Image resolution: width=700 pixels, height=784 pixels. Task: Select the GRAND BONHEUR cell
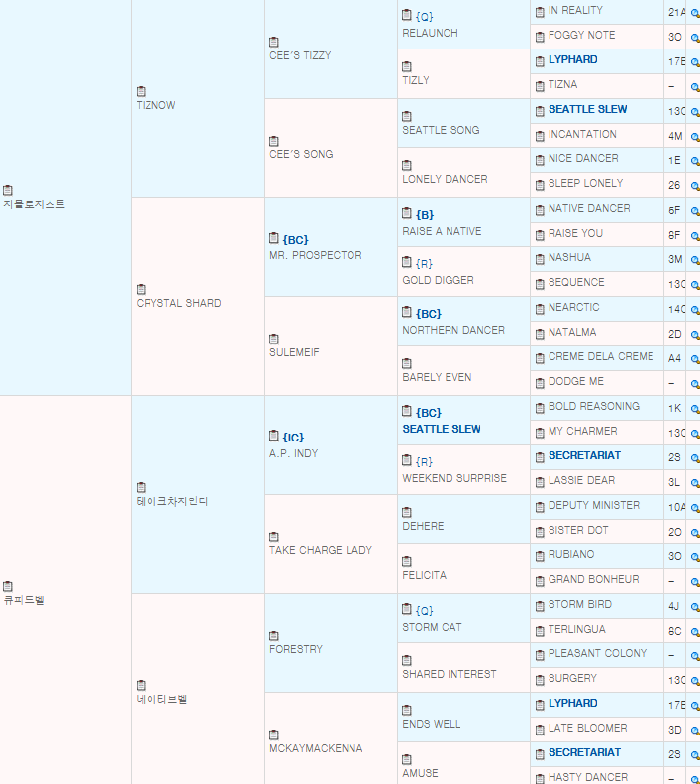[597, 581]
